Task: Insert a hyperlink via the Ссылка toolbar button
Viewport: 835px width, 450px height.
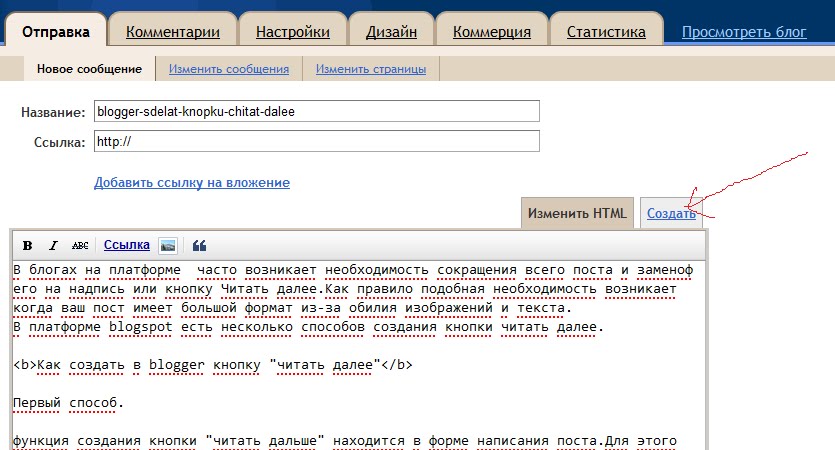Action: pos(127,245)
